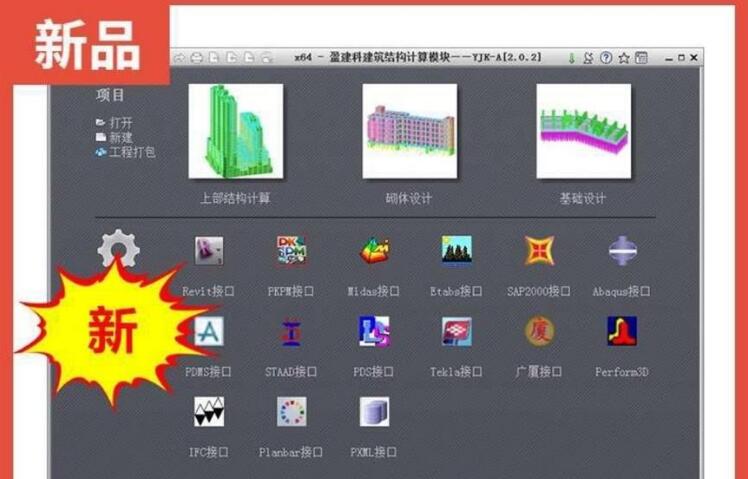Open the 上部结构计算 module thumbnail

coord(235,131)
